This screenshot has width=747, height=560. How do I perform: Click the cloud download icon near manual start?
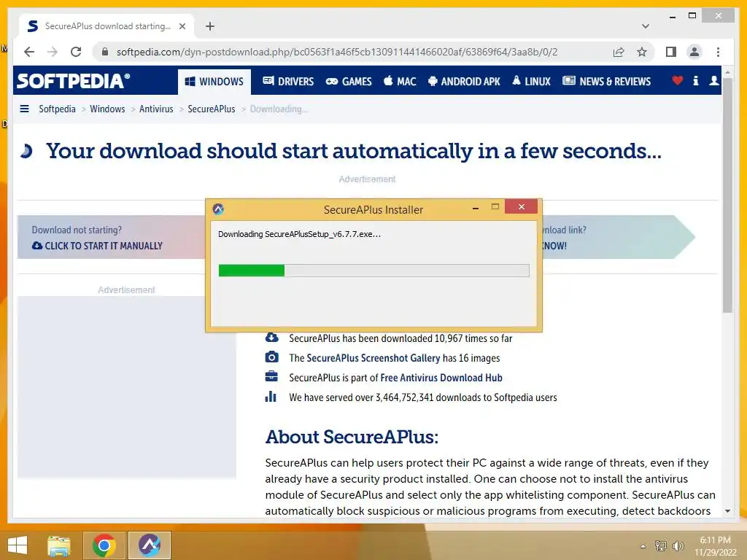click(37, 246)
